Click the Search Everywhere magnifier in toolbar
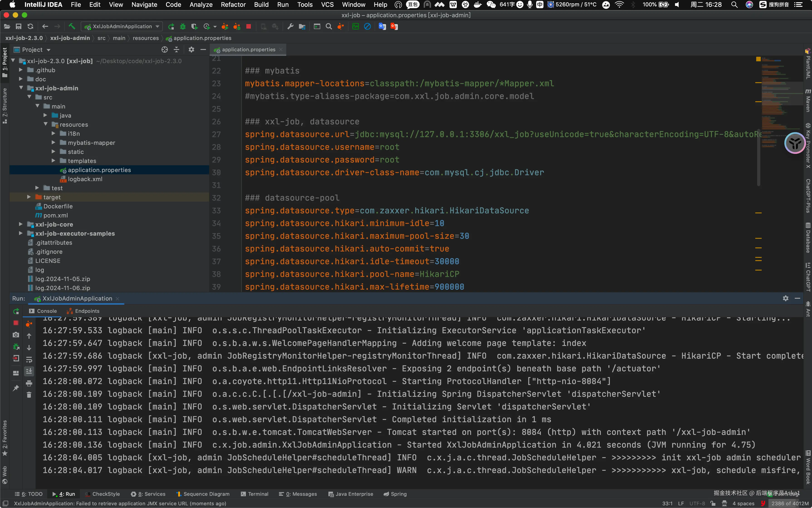Screen dimensions: 812x508 329,26
